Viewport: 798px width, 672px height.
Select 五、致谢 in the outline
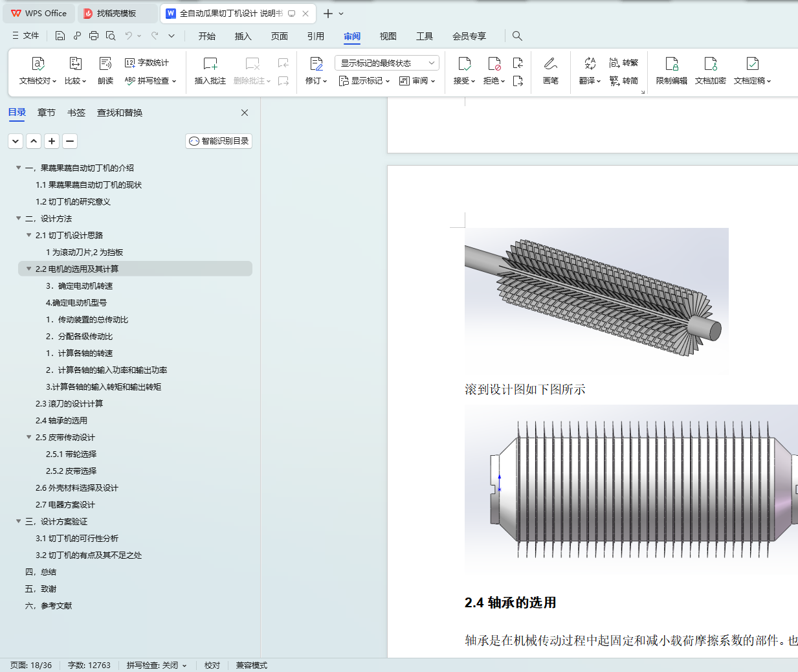[41, 588]
